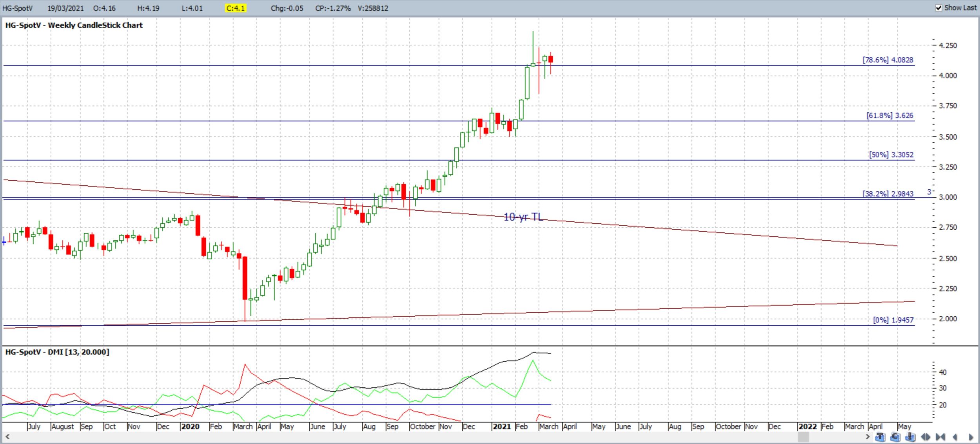Click the 10-yr TL trendline annotation
The height and width of the screenshot is (444, 980).
point(523,217)
